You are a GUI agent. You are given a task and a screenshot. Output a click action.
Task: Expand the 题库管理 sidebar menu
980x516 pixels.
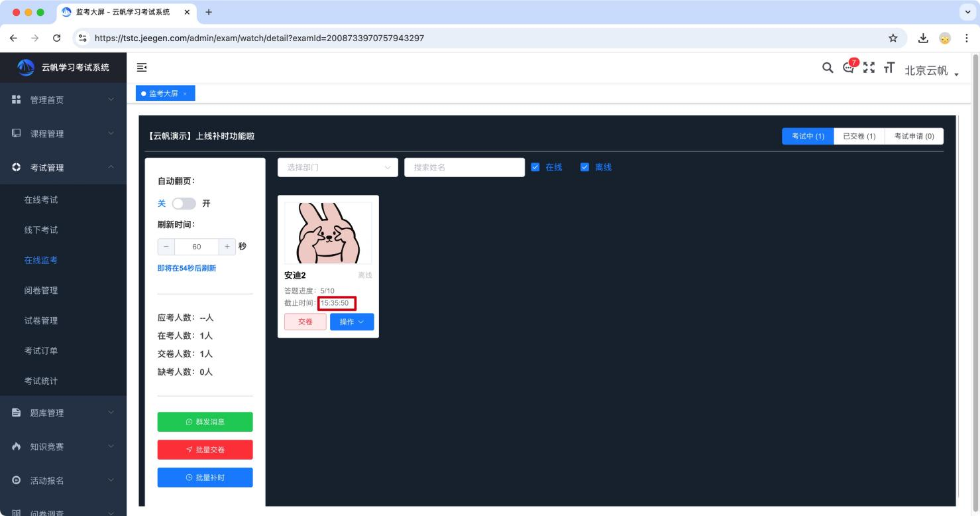click(63, 413)
